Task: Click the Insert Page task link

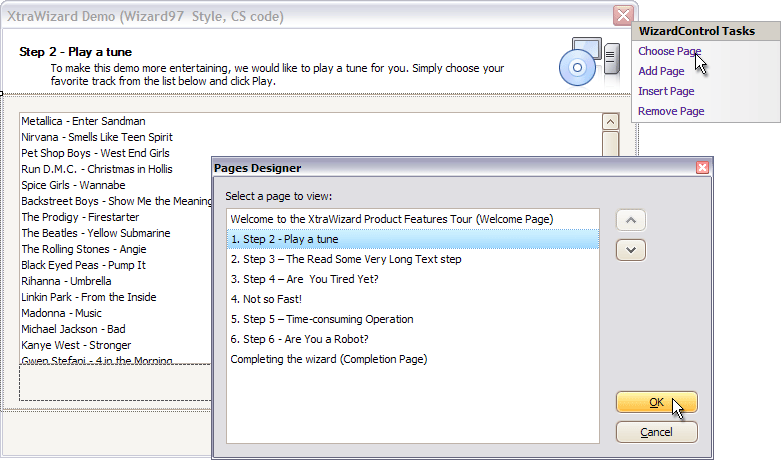Action: coord(666,91)
